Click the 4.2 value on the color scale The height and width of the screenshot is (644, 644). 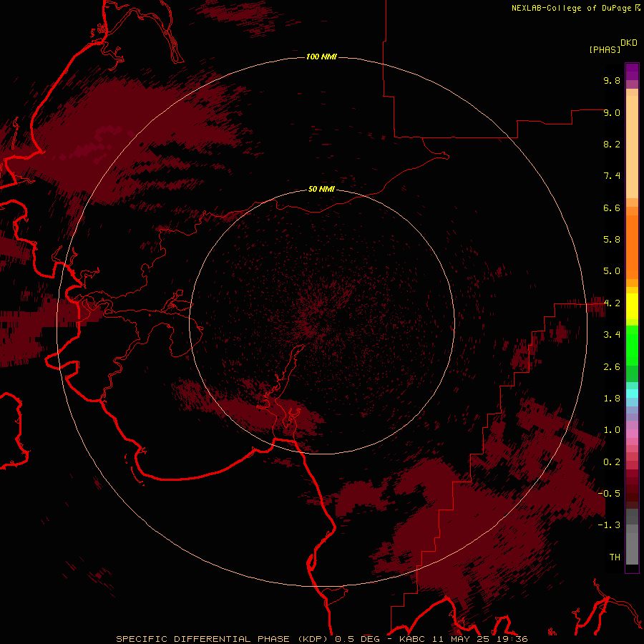(612, 303)
